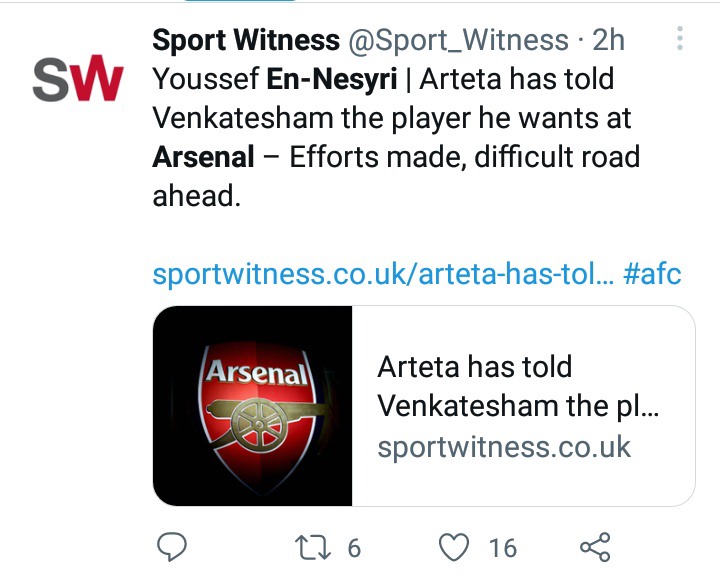Click the bold Arsenal word in tweet body
720x585 pixels.
tap(203, 157)
